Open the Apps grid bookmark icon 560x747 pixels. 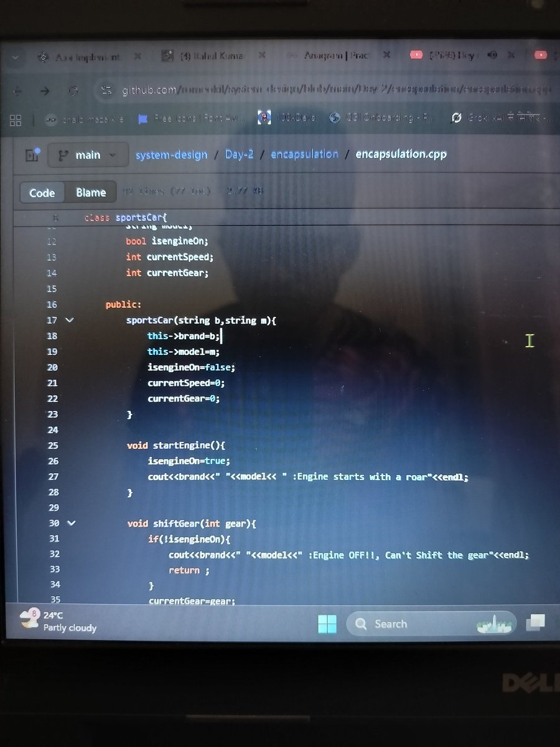(x=16, y=120)
